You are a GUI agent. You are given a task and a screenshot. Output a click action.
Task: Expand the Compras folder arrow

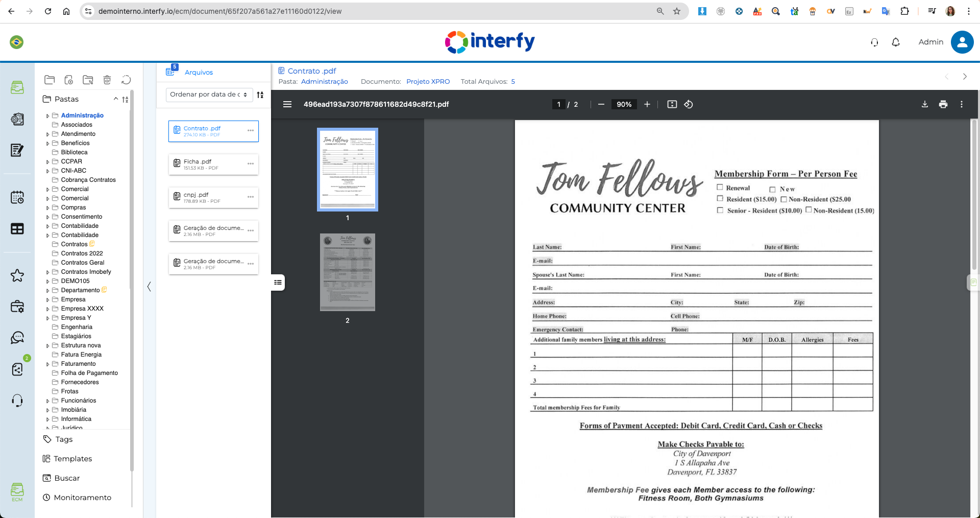[x=47, y=208]
